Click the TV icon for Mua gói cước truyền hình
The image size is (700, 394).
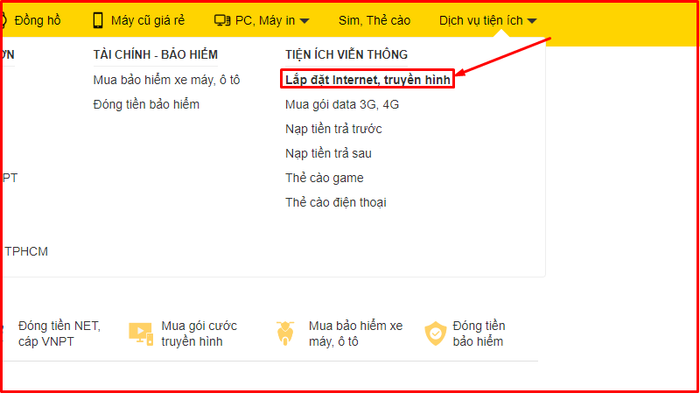coord(141,334)
